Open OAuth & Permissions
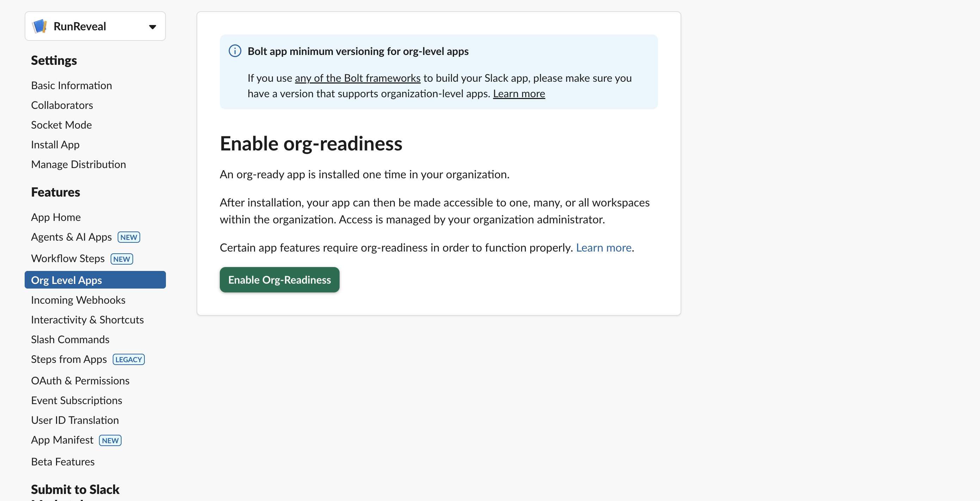980x501 pixels. [80, 381]
